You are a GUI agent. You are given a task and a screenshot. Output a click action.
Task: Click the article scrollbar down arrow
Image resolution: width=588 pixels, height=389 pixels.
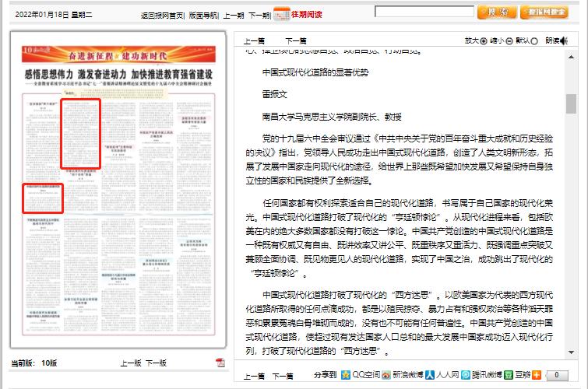coord(571,352)
